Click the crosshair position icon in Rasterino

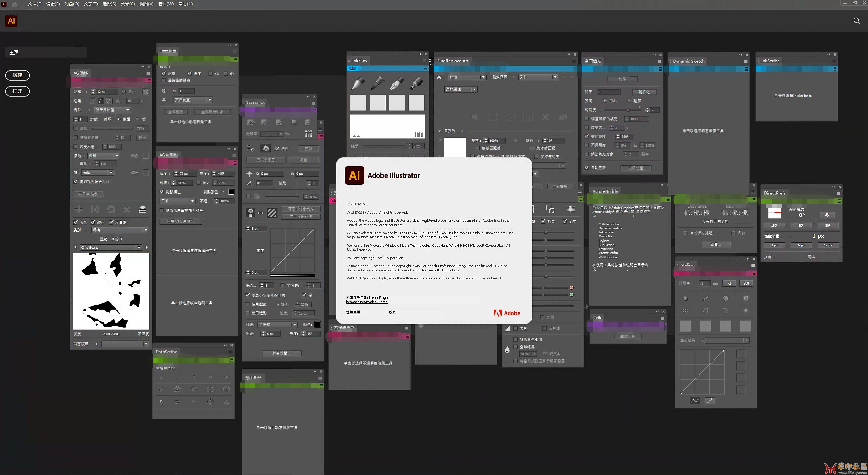250,174
